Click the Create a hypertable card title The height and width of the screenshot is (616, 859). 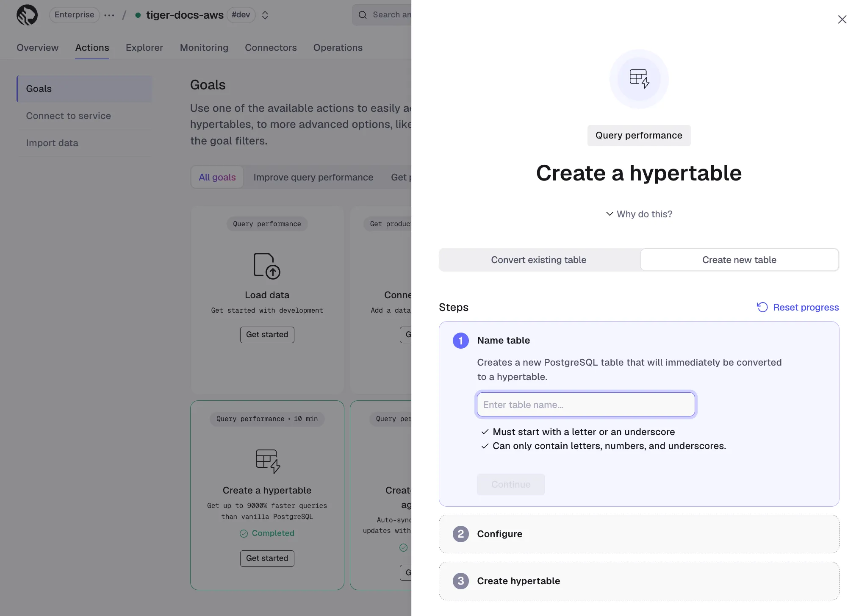(x=267, y=490)
